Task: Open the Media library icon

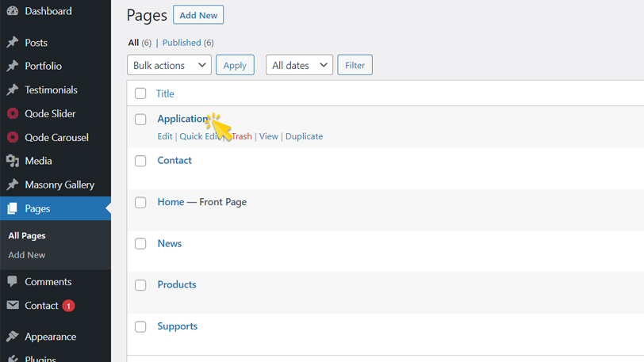Action: pos(12,162)
